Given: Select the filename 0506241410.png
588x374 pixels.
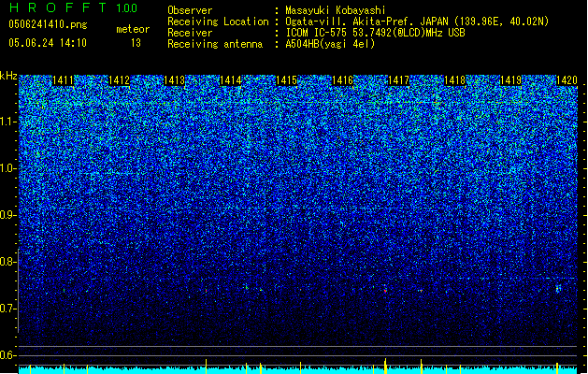Looking at the screenshot, I should (48, 24).
